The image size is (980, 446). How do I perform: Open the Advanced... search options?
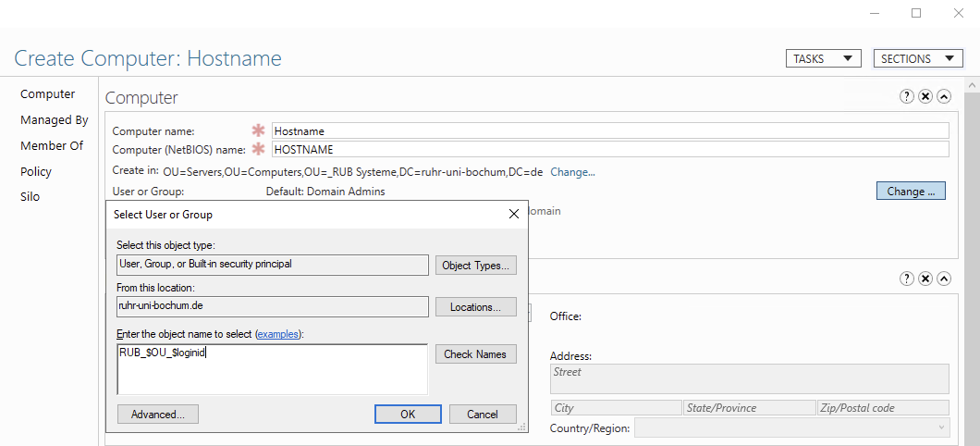tap(158, 415)
